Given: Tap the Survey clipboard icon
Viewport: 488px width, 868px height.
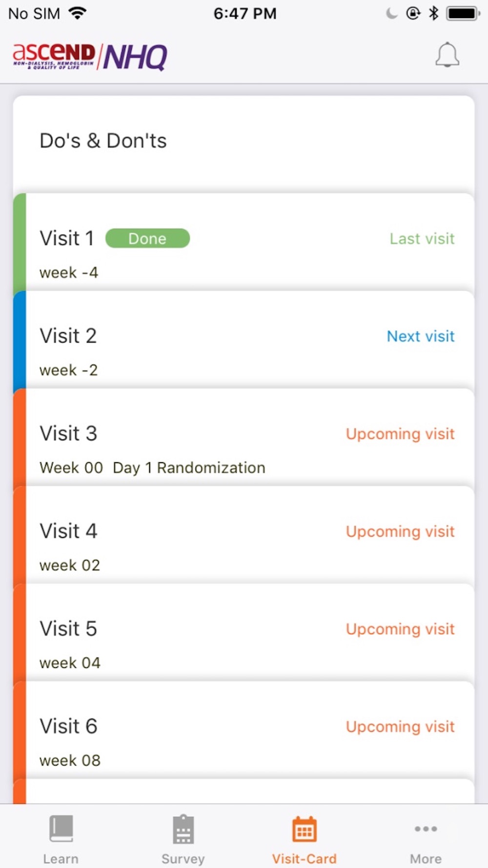Looking at the screenshot, I should click(x=183, y=829).
